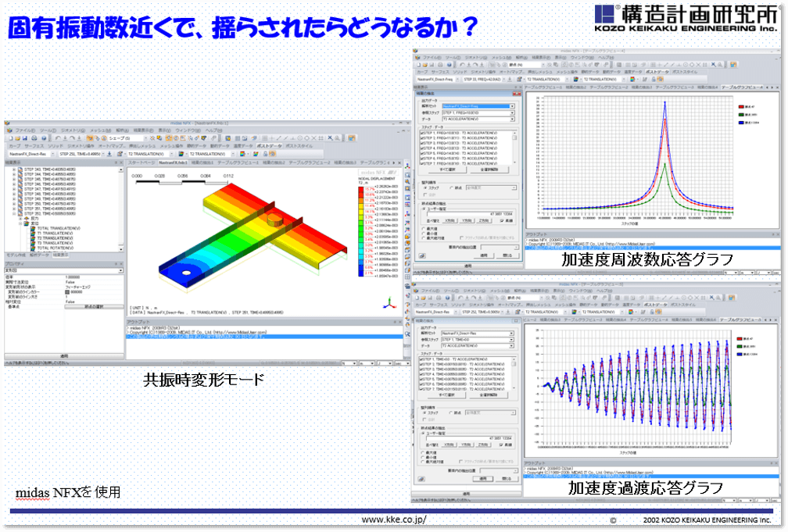This screenshot has width=788, height=532.
Task: Open 解析セット dropdown in frequency extraction dialog
Action: click(x=478, y=106)
